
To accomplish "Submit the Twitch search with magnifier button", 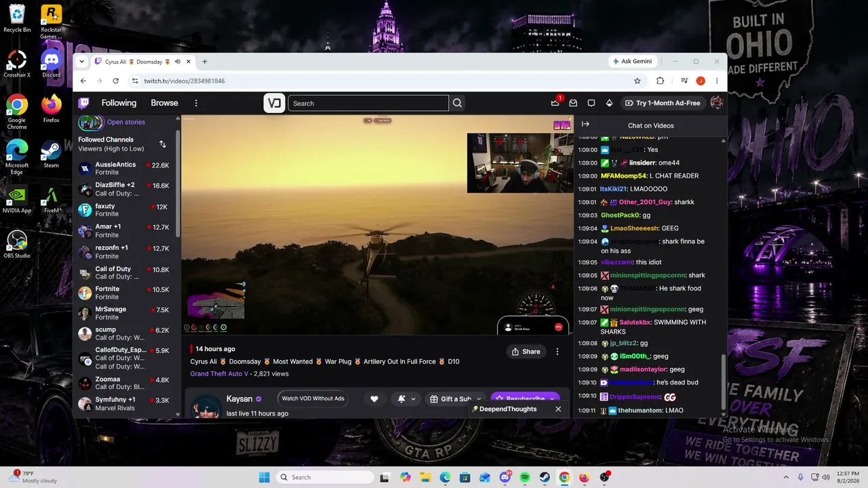I will pos(457,103).
